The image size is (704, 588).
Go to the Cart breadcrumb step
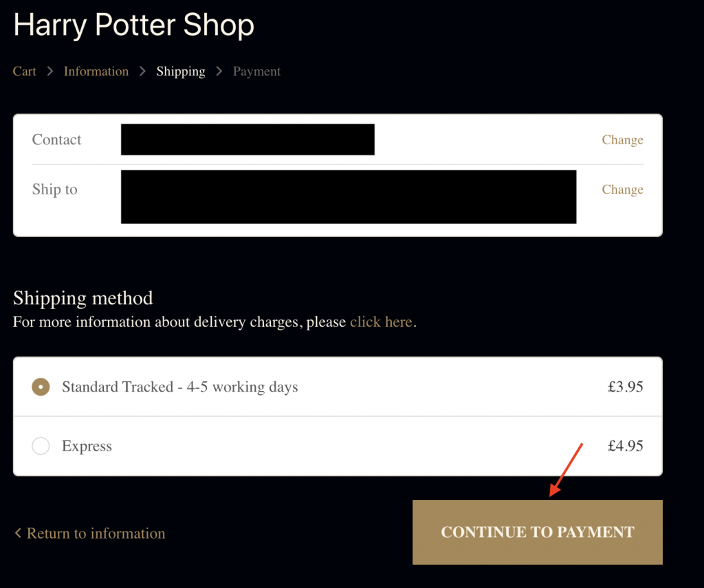pos(25,71)
